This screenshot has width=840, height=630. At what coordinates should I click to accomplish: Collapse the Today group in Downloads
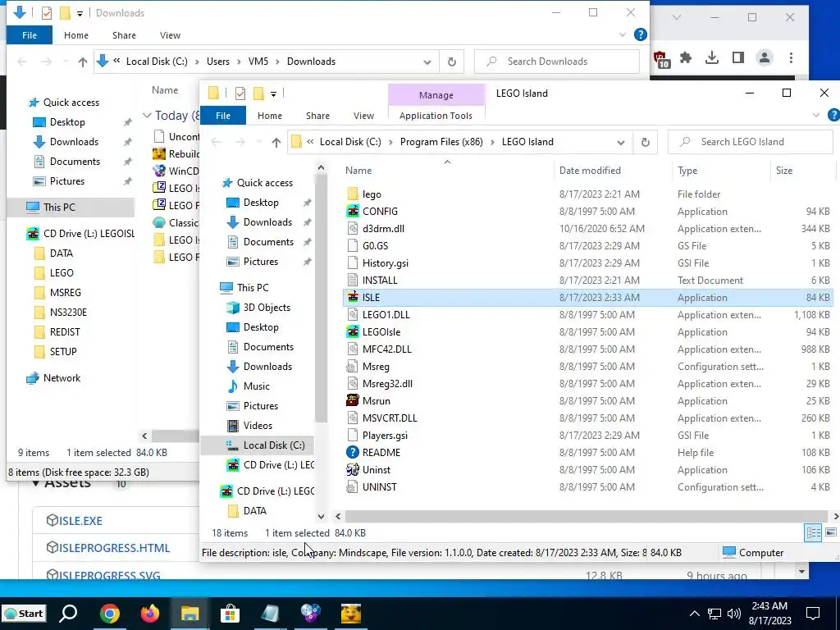pyautogui.click(x=147, y=116)
